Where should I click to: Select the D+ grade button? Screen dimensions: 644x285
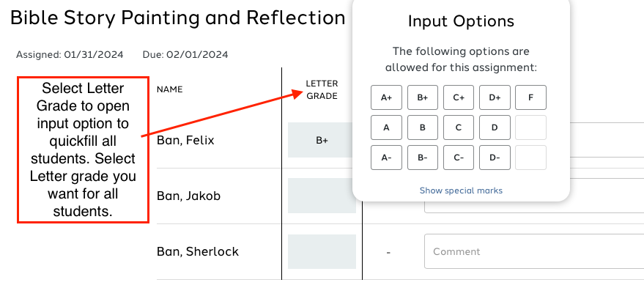495,97
